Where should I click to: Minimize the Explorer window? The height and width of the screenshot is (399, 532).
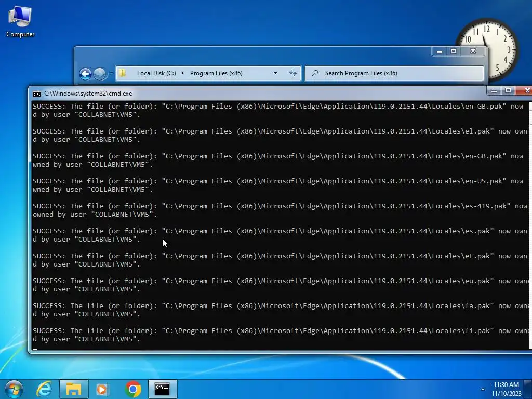(440, 51)
